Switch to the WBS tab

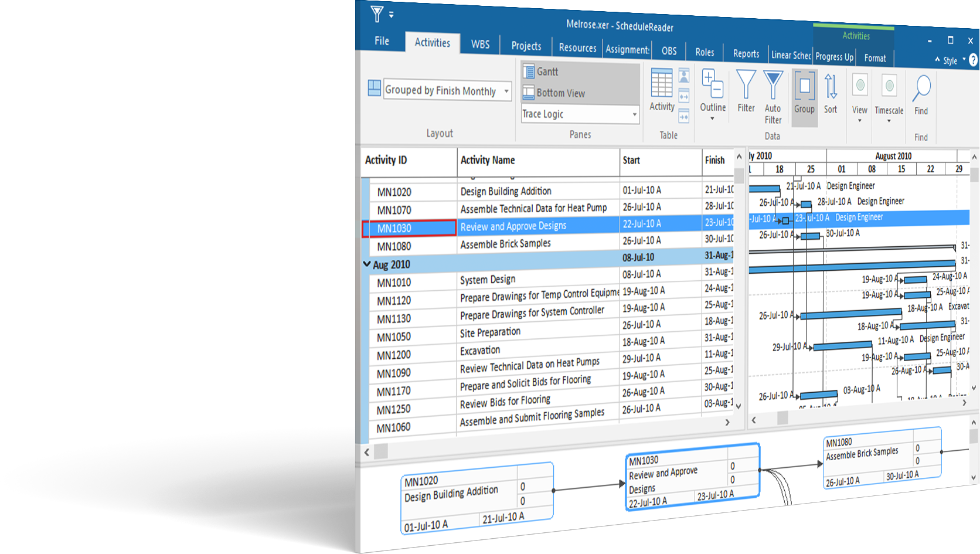coord(479,44)
